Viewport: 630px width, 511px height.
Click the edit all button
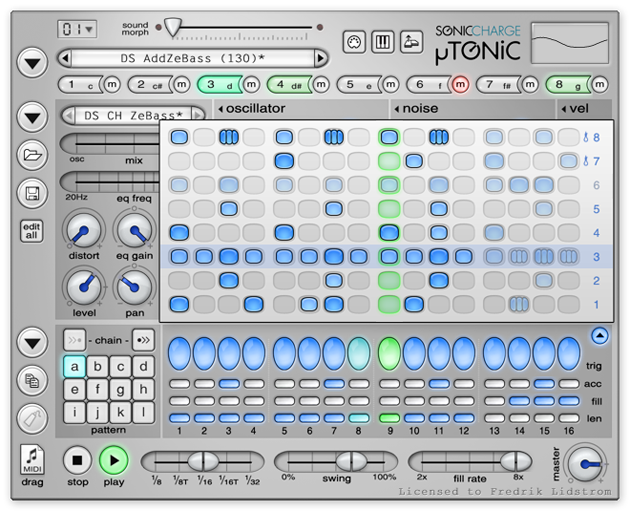tap(32, 231)
